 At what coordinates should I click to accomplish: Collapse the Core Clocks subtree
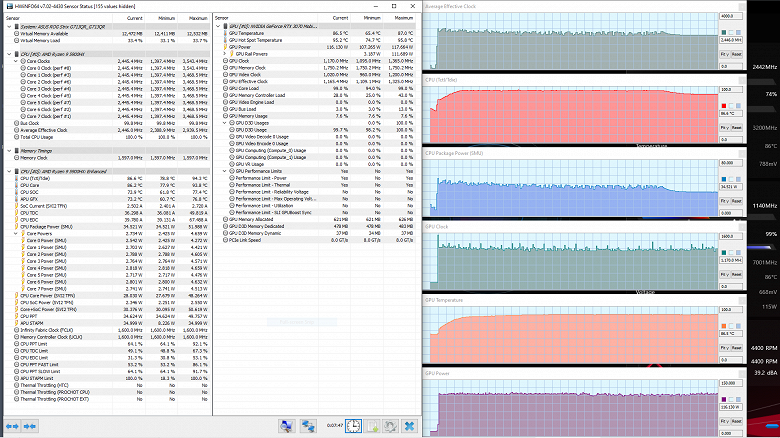15,61
